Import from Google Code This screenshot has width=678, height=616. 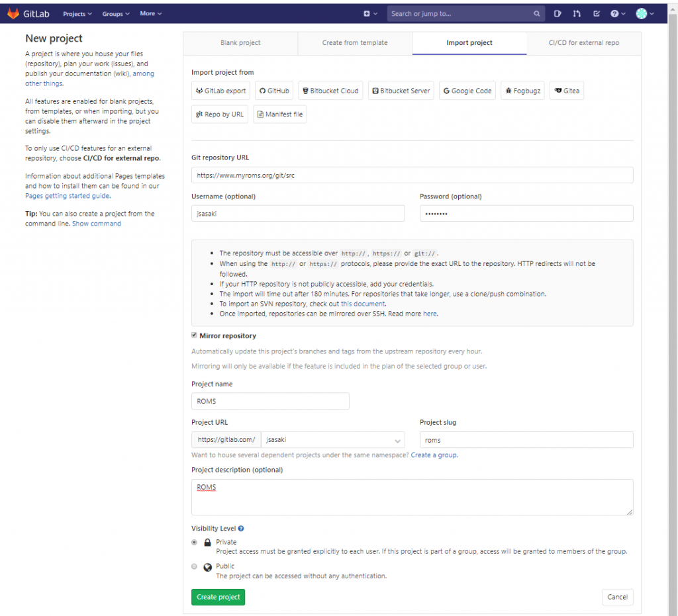(x=467, y=91)
